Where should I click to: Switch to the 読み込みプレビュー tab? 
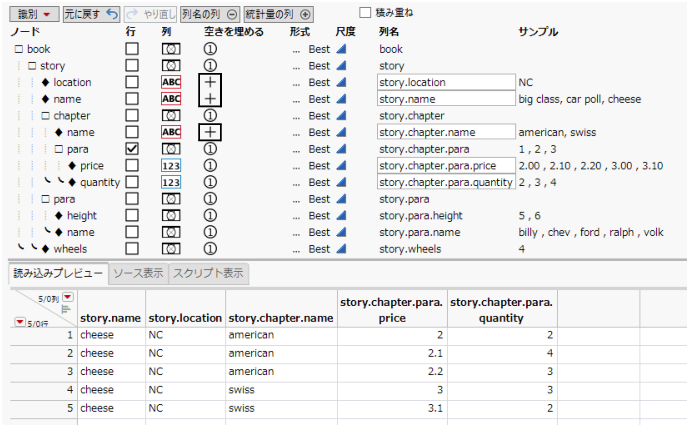58,273
